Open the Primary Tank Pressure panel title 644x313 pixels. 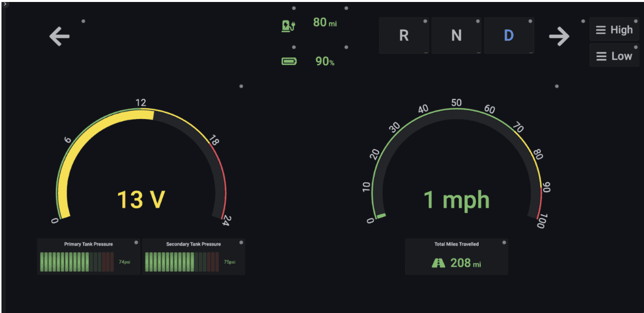point(88,244)
